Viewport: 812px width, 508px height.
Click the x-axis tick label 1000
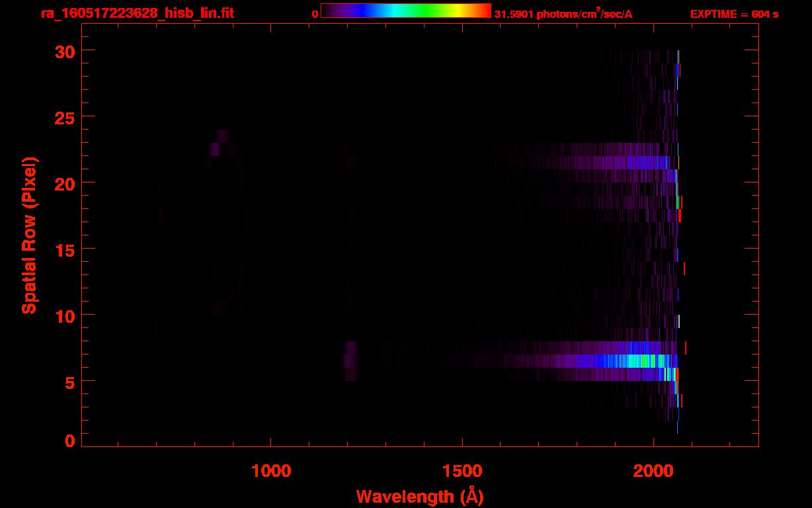pos(271,471)
